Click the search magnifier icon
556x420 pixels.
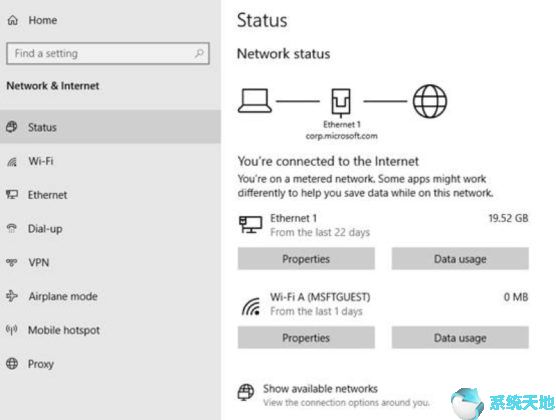point(199,53)
